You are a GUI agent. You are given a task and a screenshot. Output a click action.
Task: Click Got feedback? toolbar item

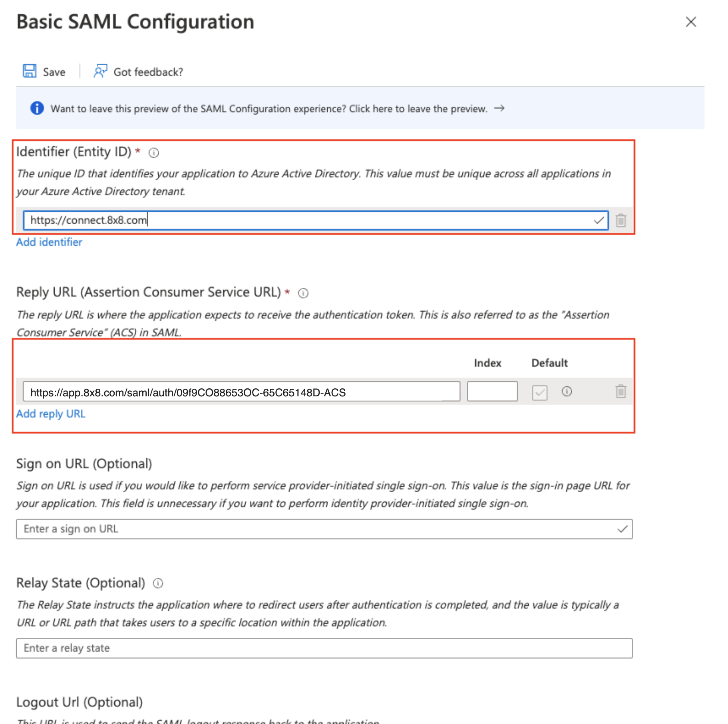click(x=138, y=72)
